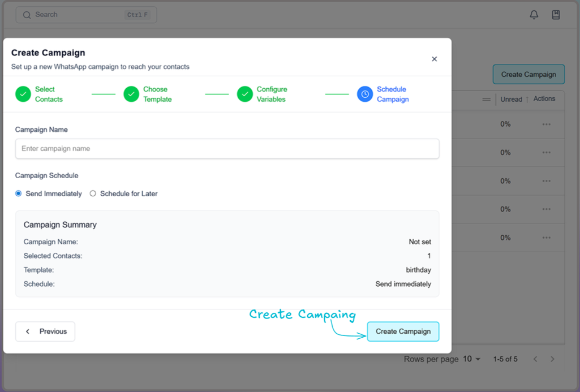Expand the Rows per page dropdown

(x=471, y=359)
